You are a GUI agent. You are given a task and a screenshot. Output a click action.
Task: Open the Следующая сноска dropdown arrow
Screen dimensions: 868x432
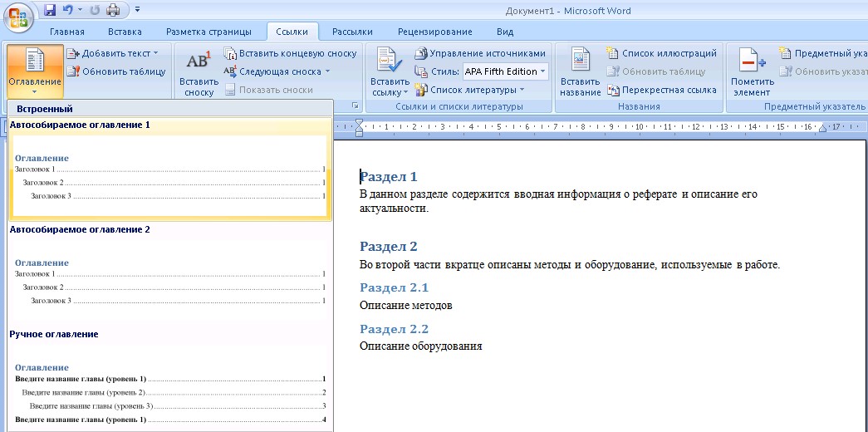[x=327, y=71]
